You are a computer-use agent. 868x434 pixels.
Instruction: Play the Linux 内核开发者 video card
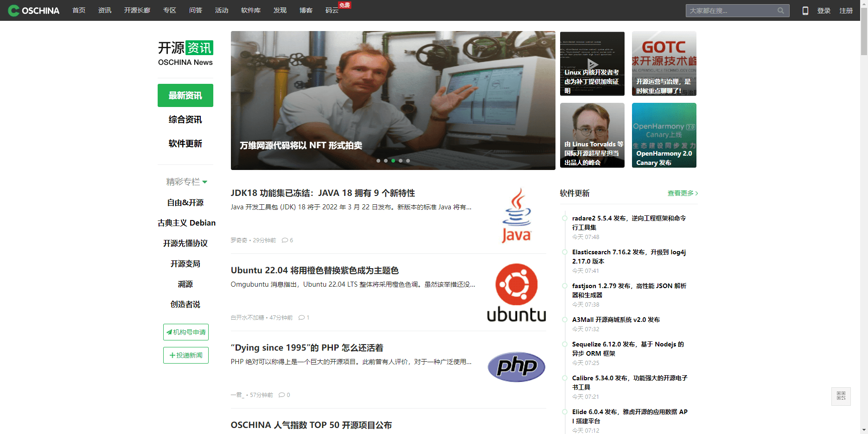(x=592, y=63)
